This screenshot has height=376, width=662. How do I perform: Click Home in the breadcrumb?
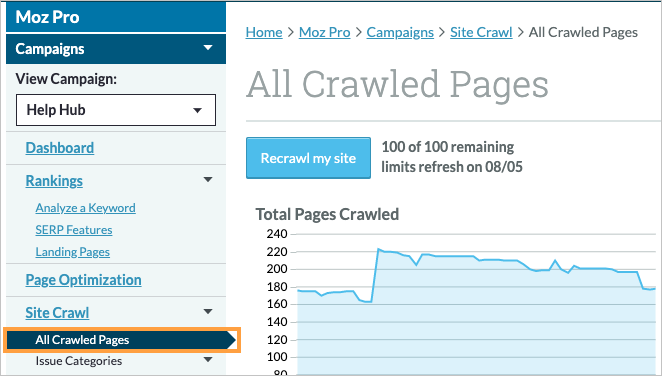coord(264,32)
